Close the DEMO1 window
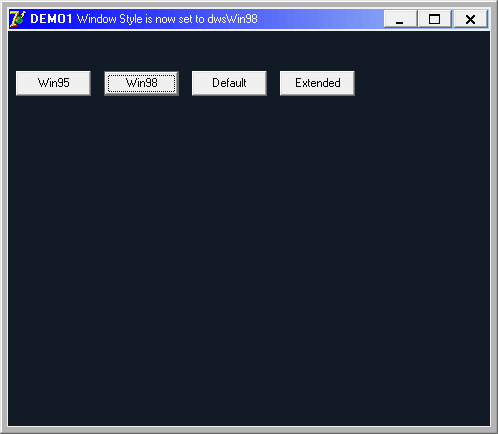 [471, 19]
